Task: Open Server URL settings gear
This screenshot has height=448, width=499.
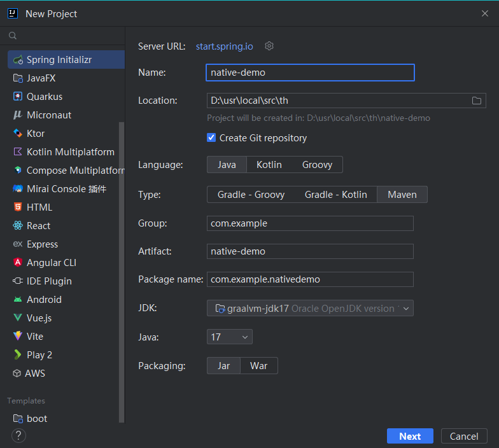Action: tap(269, 46)
